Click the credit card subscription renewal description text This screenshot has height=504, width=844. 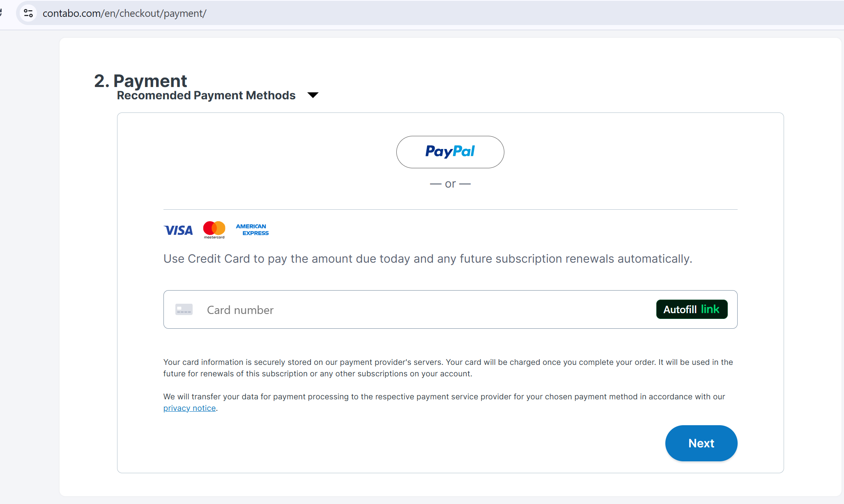pos(428,259)
